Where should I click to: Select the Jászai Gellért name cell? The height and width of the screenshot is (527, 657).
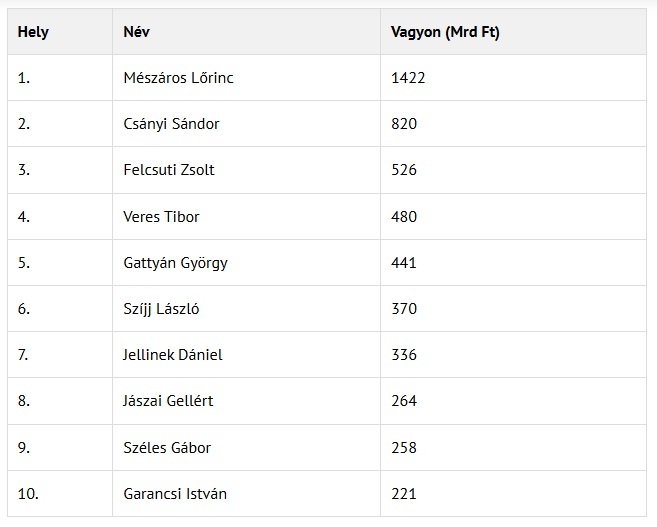[168, 401]
